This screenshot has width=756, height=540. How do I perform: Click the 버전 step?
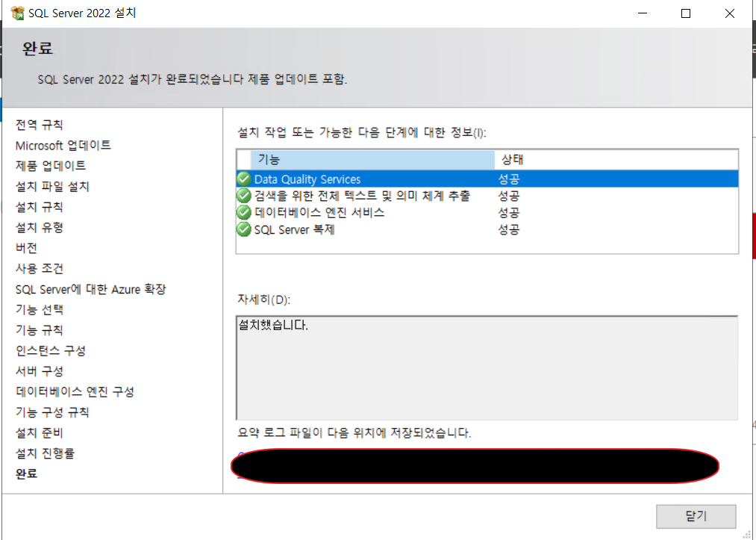[x=27, y=248]
